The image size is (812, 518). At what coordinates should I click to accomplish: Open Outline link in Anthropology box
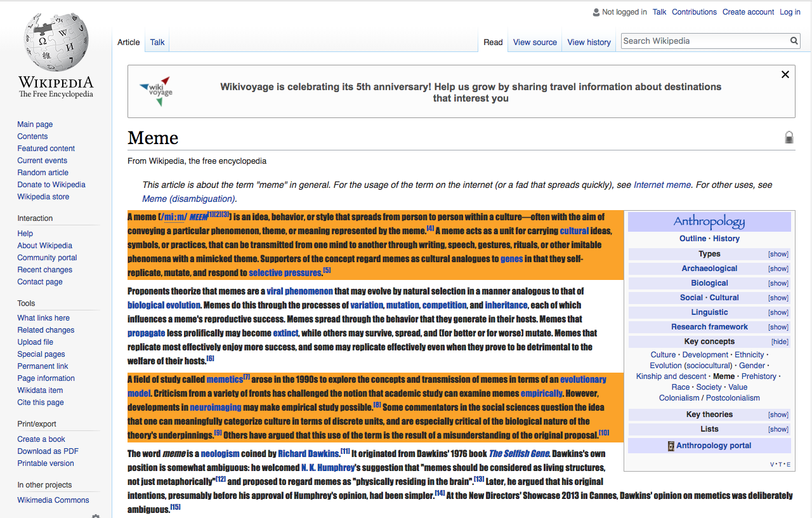693,239
